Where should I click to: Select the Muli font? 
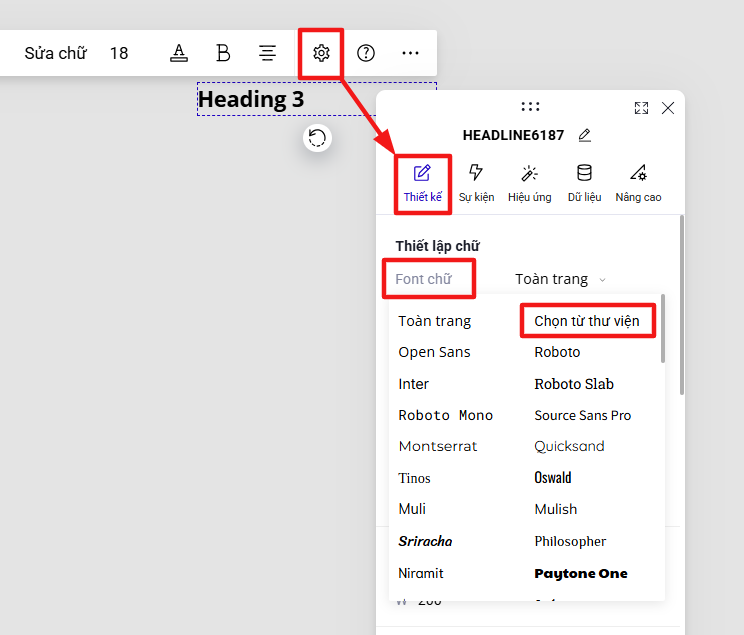coord(412,509)
